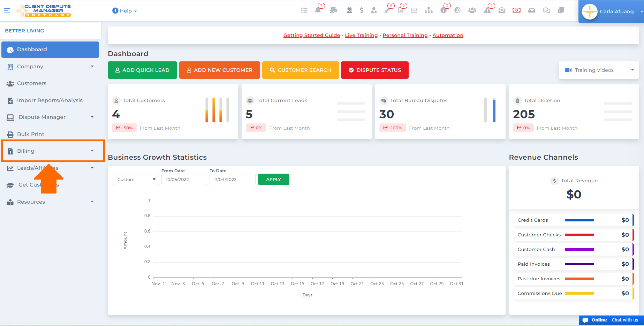Expand the Leads/Affiliates submenu arrow
The image size is (644, 326).
[x=92, y=168]
